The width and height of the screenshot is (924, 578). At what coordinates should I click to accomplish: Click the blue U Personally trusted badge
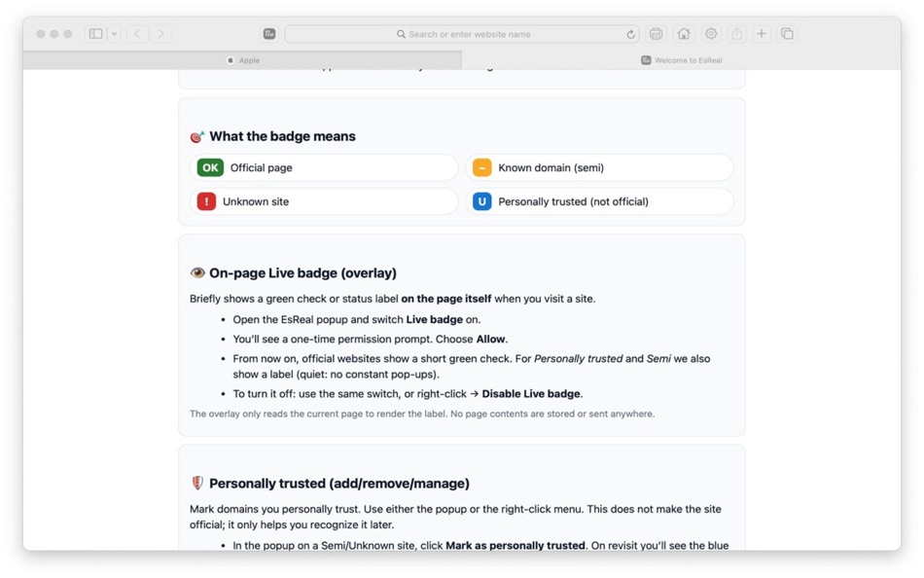tap(481, 201)
